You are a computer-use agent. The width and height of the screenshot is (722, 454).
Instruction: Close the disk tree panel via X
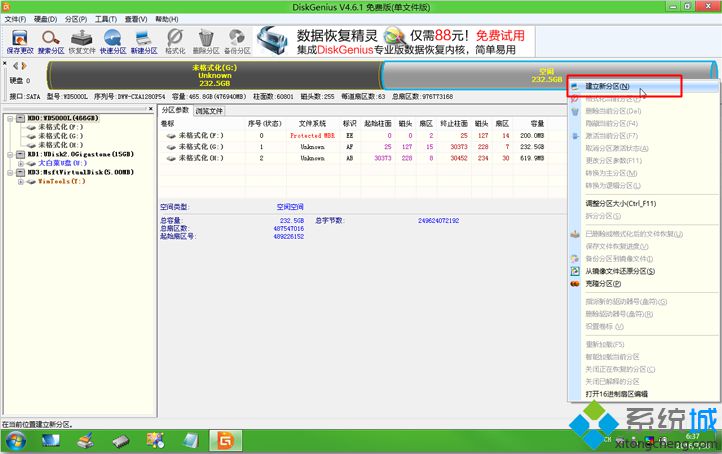pos(151,109)
